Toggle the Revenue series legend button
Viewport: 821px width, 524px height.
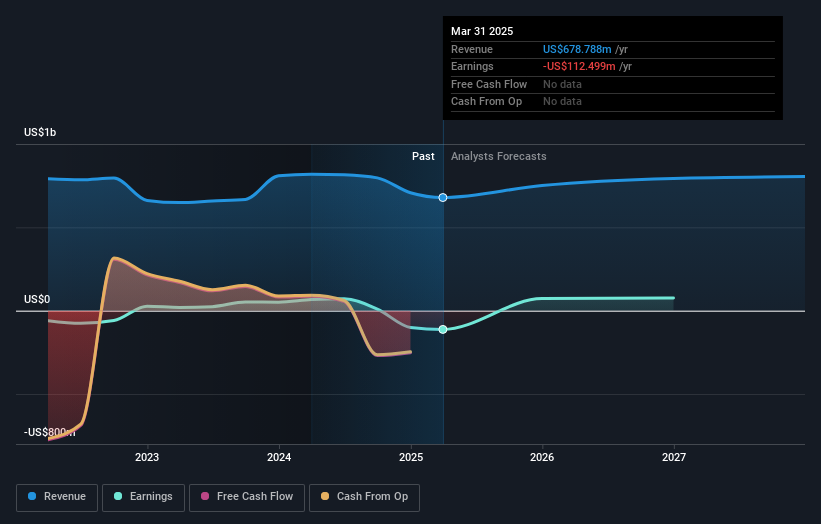(x=57, y=497)
